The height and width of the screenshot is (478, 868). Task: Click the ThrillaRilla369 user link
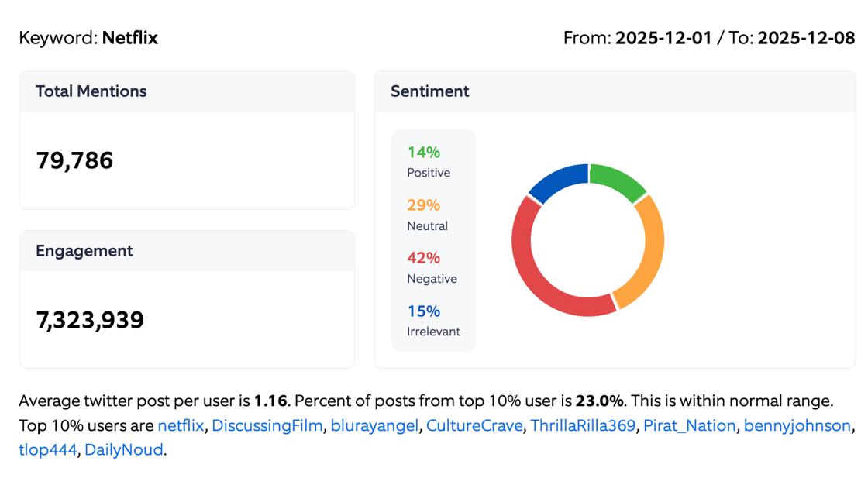click(x=582, y=425)
